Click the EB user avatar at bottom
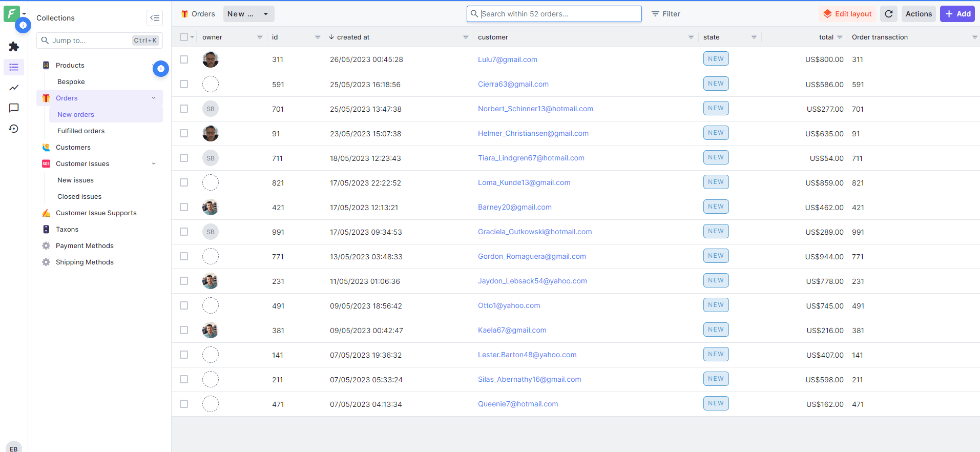 (x=14, y=447)
